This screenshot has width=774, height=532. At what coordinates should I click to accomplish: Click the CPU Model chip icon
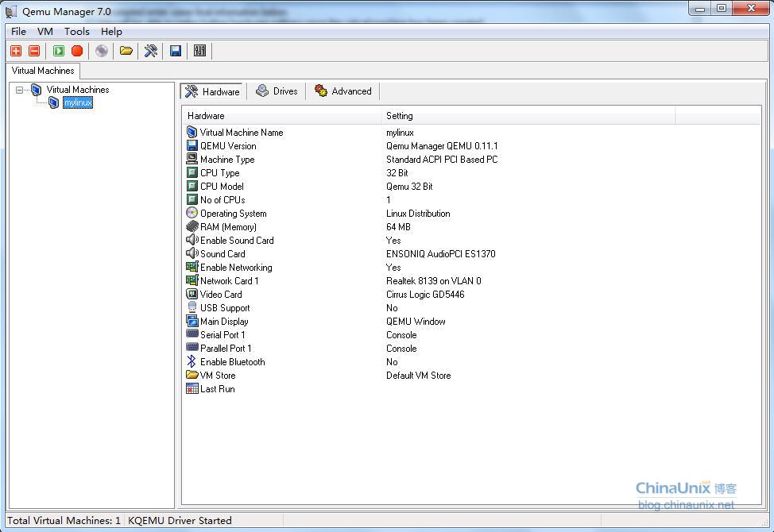(x=192, y=186)
